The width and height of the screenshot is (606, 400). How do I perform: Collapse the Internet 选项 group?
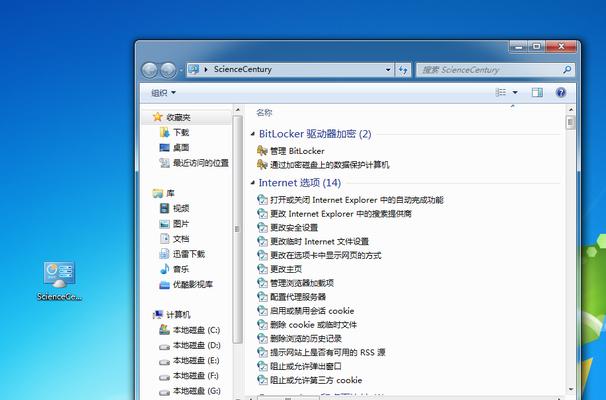[253, 182]
